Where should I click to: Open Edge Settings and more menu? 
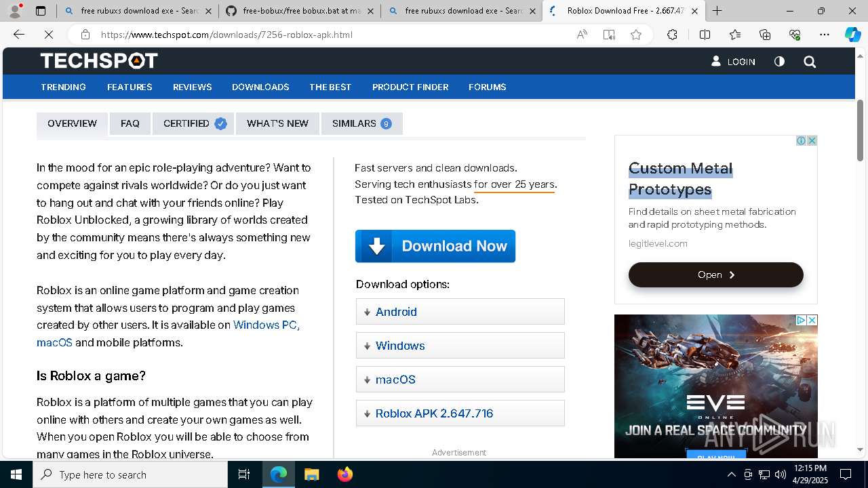tap(825, 35)
